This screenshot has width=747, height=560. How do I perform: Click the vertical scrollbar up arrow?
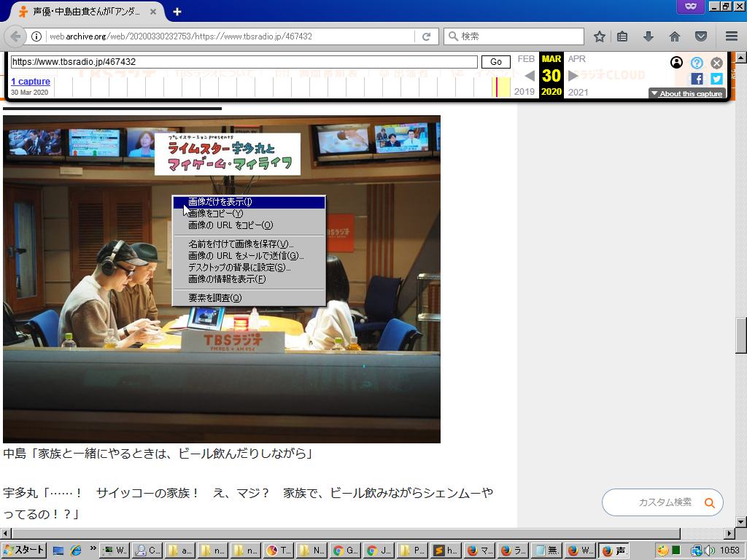point(741,57)
